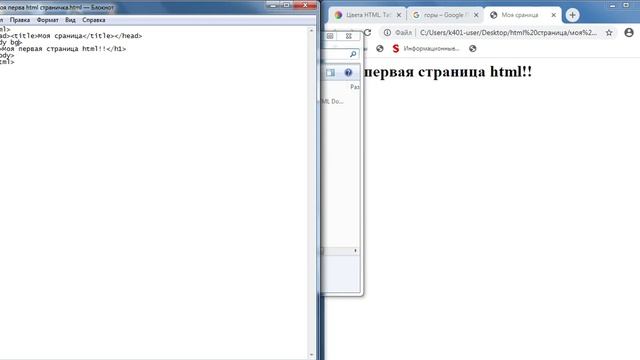This screenshot has height=360, width=640.
Task: Open globe bookmark right of Информационные
Action: [x=473, y=49]
